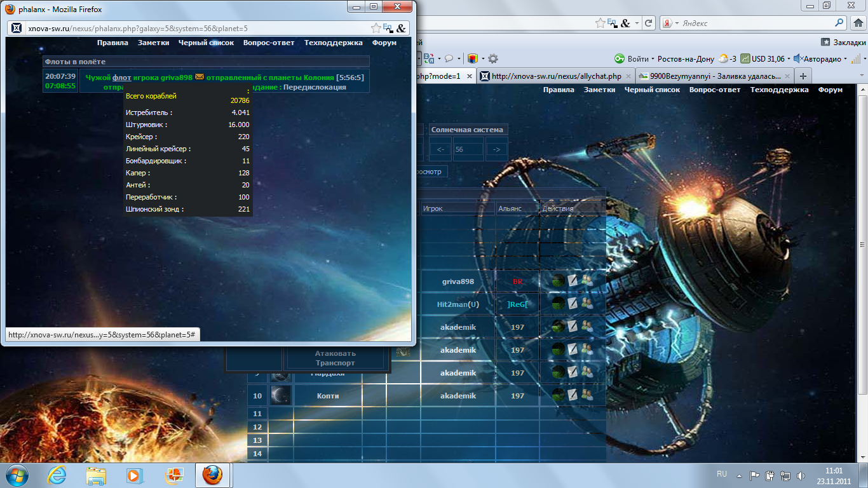Click the translate icon in the Yandex toolbar
Screen dimensions: 868x488
(428, 58)
